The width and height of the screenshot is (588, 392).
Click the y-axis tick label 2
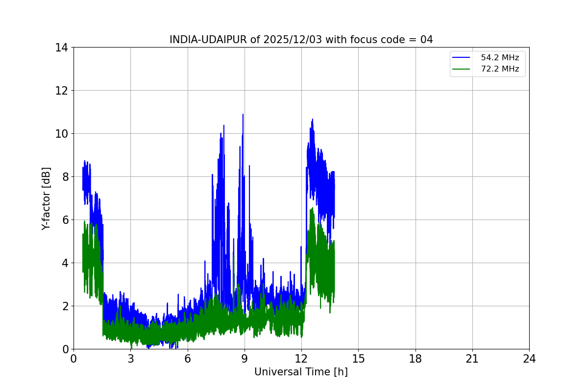[x=65, y=306]
